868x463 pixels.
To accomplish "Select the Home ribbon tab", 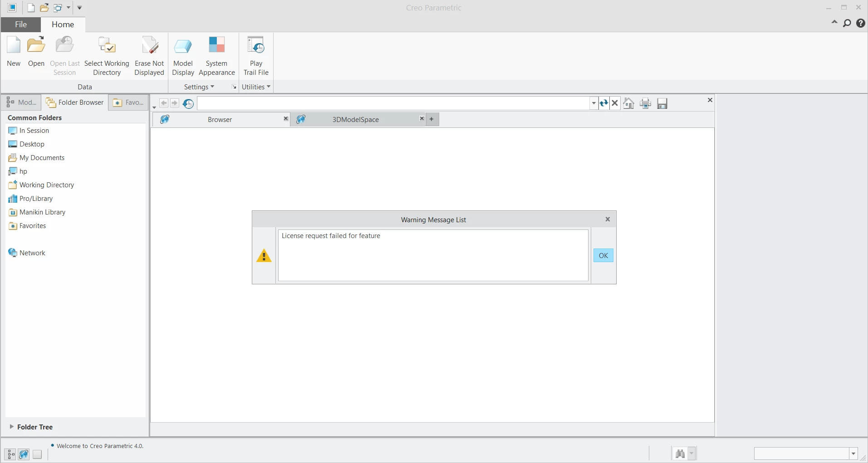I will (x=63, y=24).
